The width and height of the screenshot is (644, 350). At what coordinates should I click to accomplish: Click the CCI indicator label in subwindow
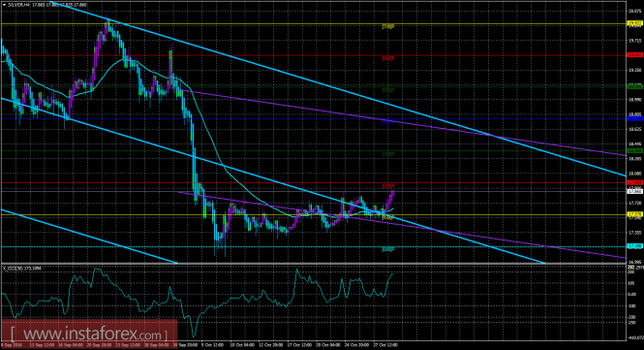pos(22,269)
